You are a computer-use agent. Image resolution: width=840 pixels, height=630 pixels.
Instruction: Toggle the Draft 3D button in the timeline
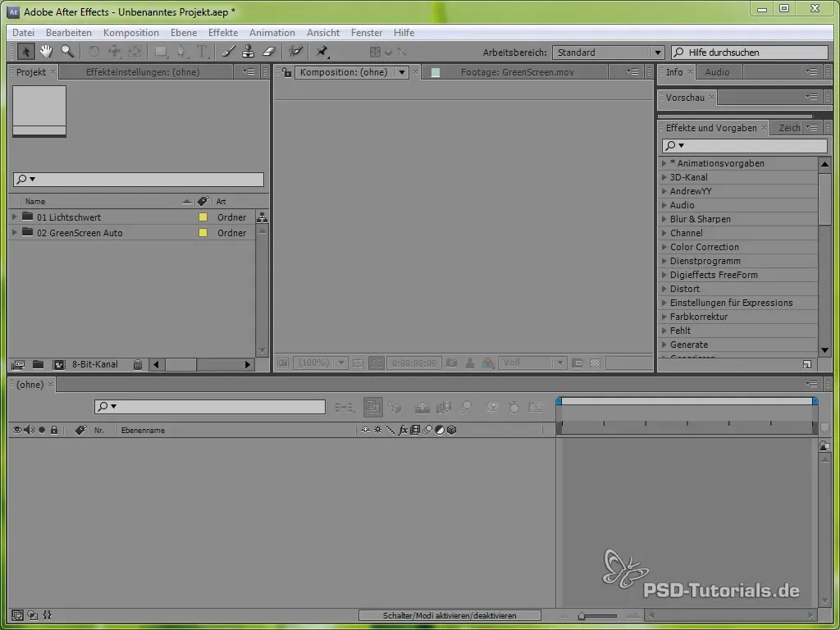click(395, 408)
